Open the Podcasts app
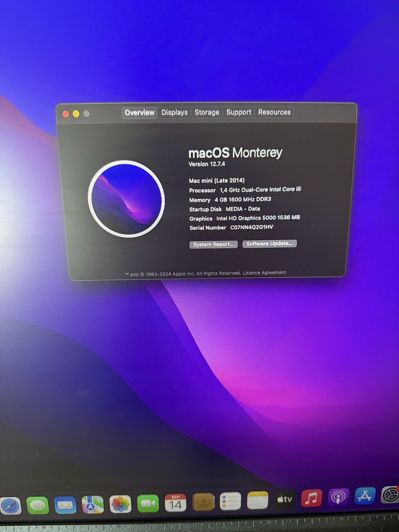This screenshot has height=532, width=399. click(x=338, y=497)
